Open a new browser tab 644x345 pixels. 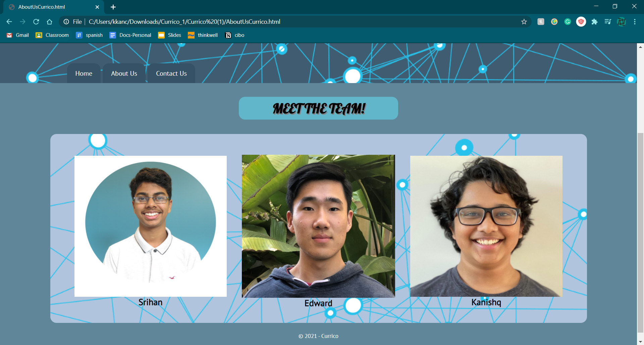(x=113, y=7)
